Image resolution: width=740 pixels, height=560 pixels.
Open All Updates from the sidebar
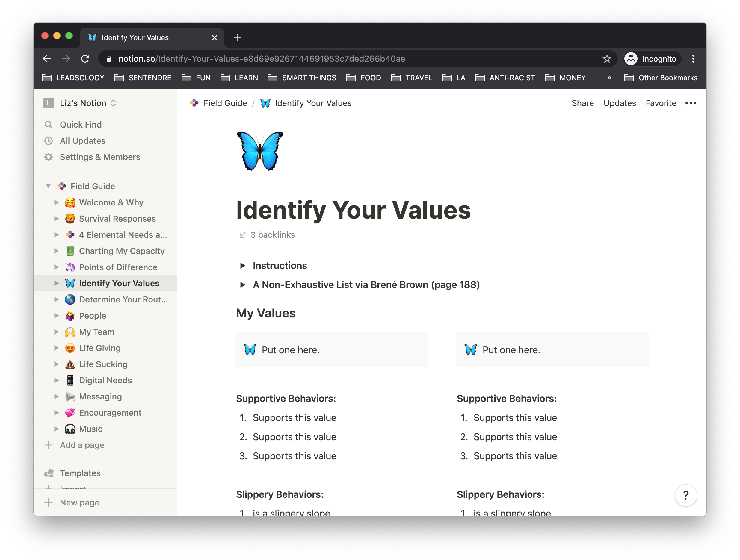click(82, 140)
